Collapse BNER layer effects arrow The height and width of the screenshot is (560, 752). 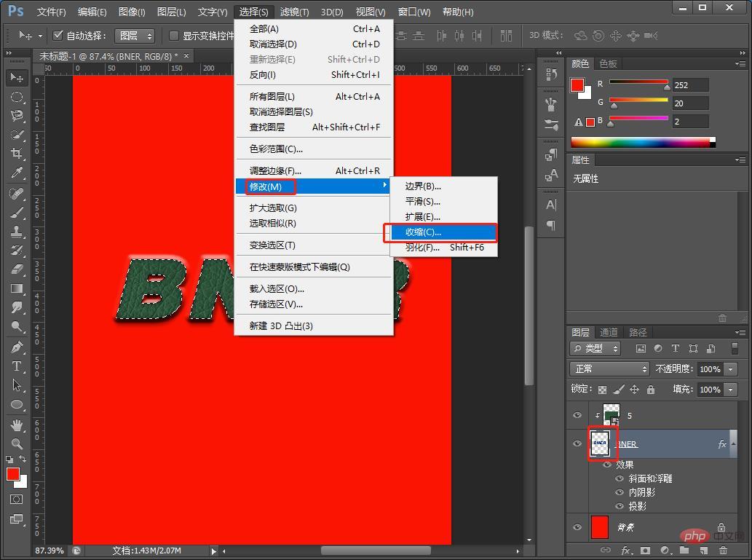[733, 444]
